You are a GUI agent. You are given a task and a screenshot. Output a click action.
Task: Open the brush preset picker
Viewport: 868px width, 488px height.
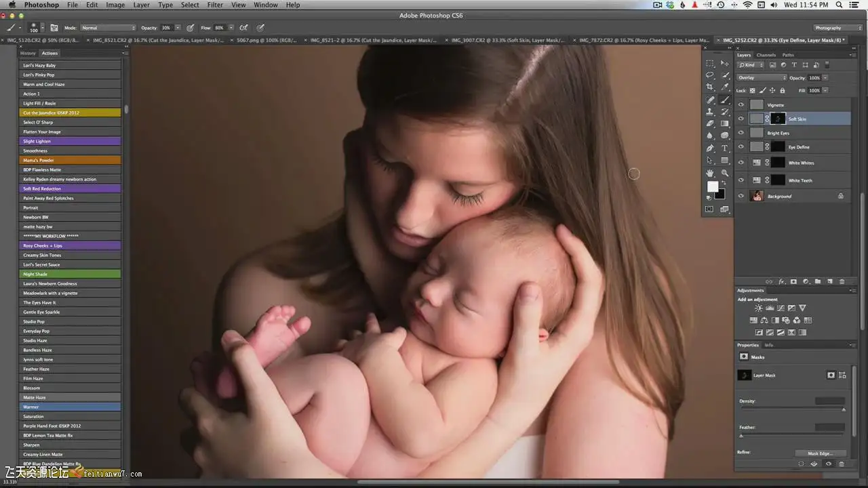[x=43, y=28]
